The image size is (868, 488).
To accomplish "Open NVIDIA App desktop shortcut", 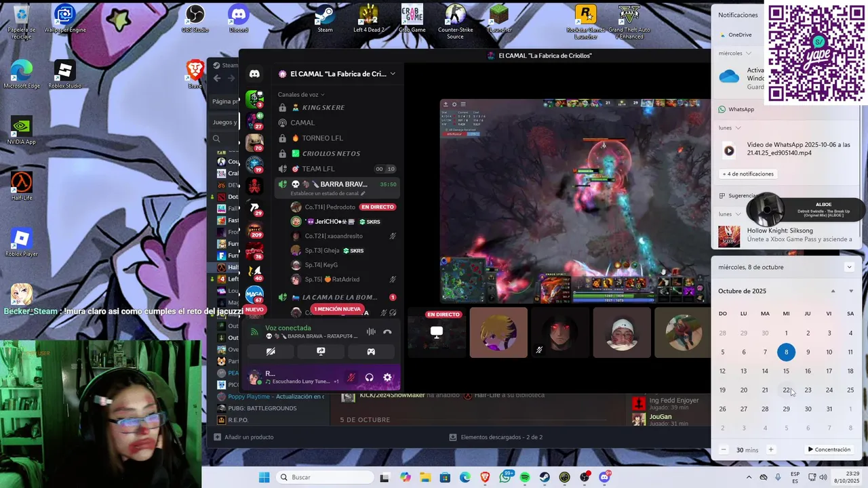I will click(x=21, y=131).
